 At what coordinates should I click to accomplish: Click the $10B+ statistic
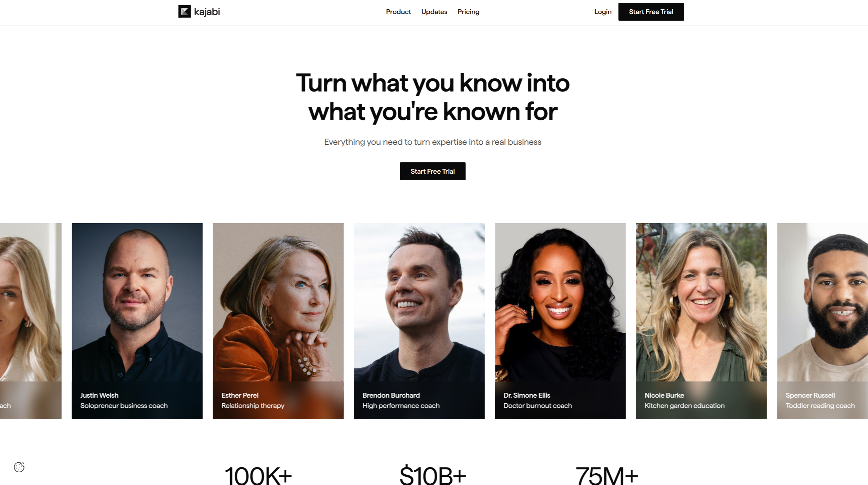432,475
